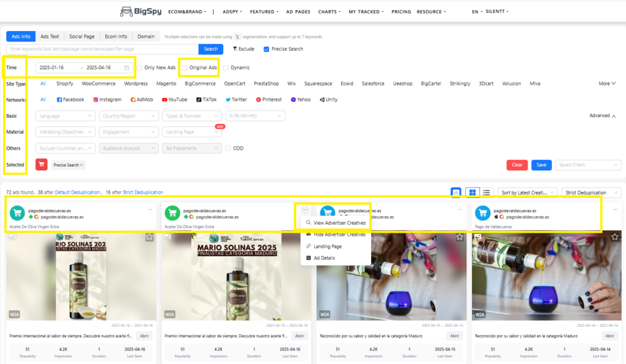Open the Engagement dropdown

pyautogui.click(x=128, y=132)
